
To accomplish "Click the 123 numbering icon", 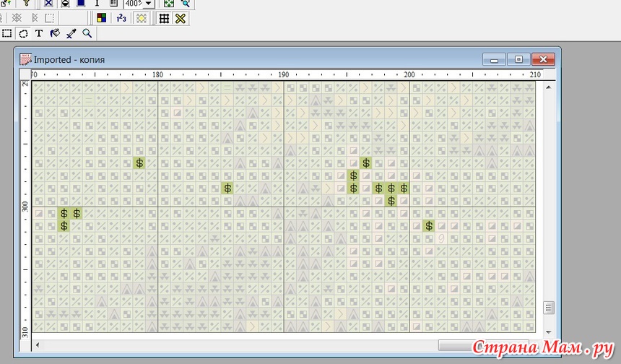I will (x=121, y=18).
